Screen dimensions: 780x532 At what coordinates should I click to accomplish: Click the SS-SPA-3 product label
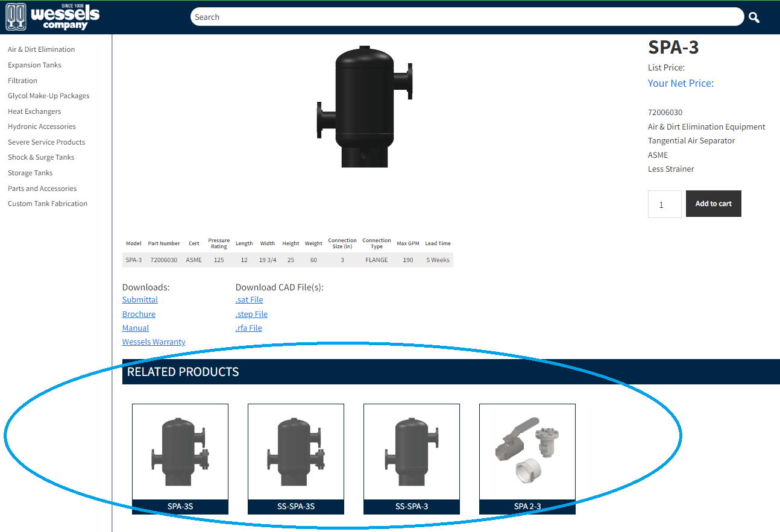(412, 507)
